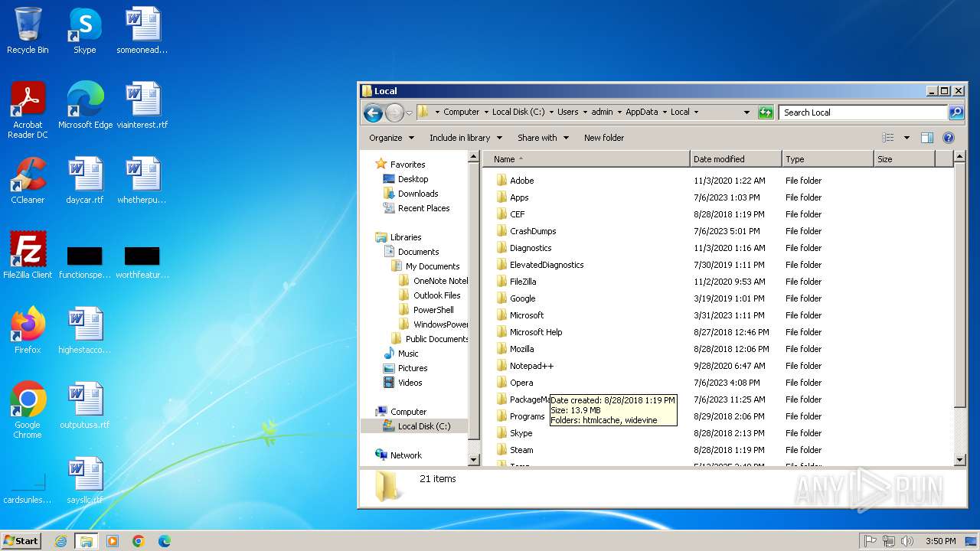Select outputusa.rtf file on desktop

(x=85, y=406)
